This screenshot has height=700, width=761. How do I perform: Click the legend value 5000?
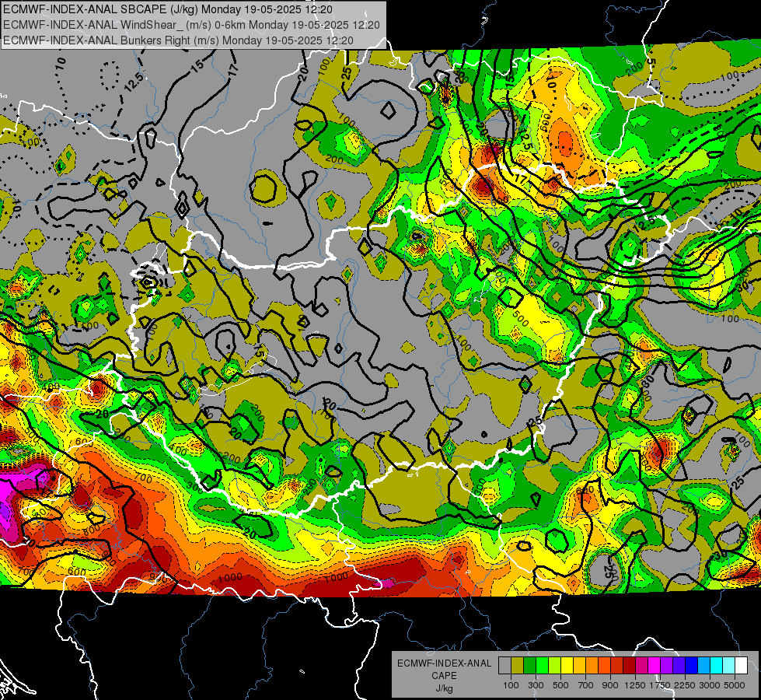(735, 685)
